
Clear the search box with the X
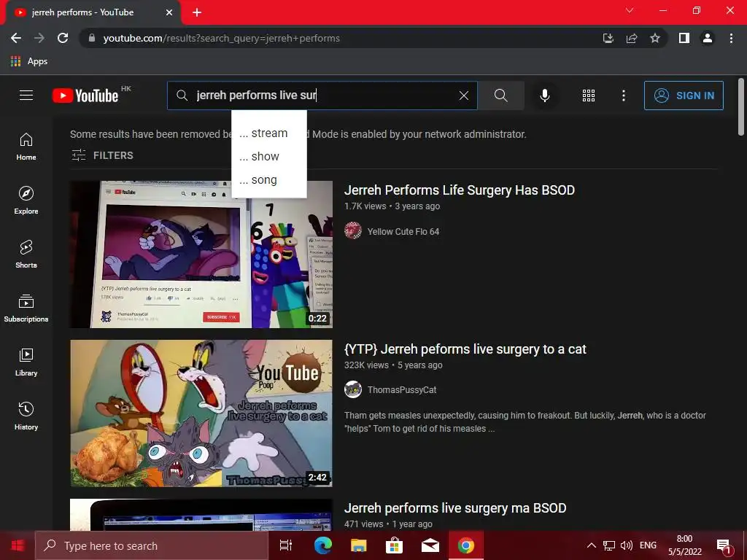pos(463,96)
